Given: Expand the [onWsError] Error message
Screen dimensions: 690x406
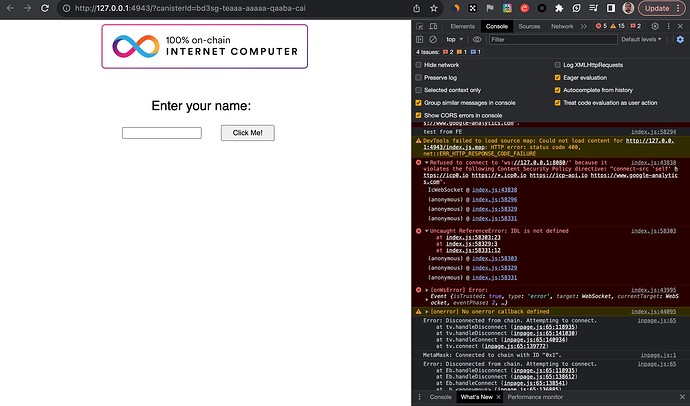Looking at the screenshot, I should point(426,290).
